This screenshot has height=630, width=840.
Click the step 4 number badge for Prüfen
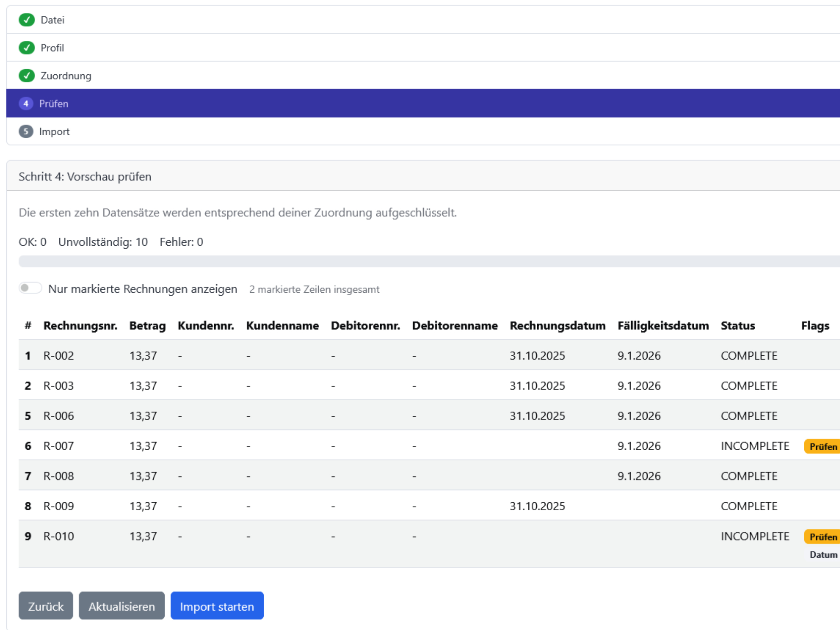(x=26, y=103)
